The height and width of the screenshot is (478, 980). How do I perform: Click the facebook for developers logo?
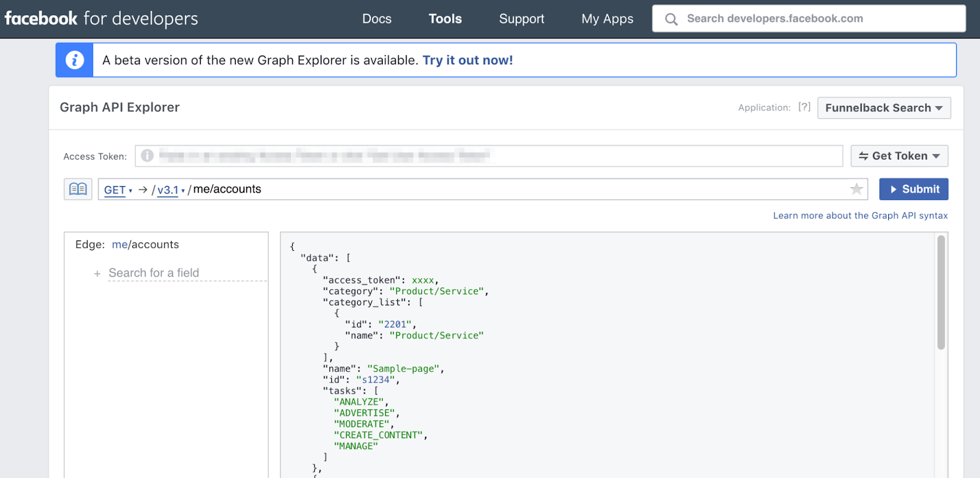point(101,18)
